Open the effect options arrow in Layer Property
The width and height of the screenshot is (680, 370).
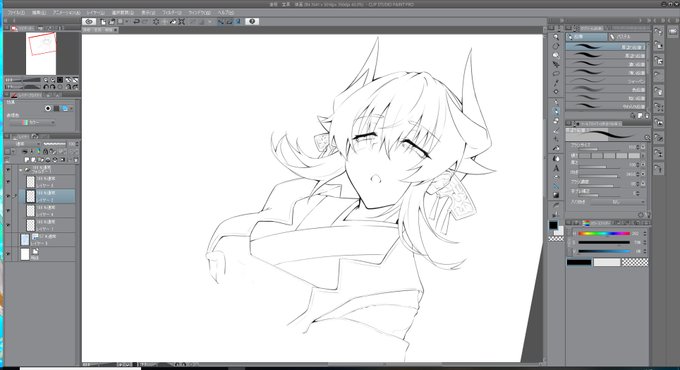tap(72, 108)
